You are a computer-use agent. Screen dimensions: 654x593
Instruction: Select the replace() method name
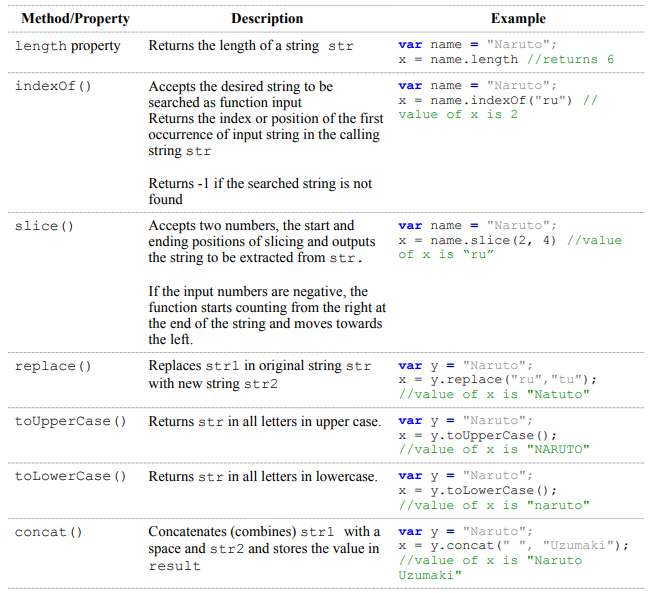[53, 366]
